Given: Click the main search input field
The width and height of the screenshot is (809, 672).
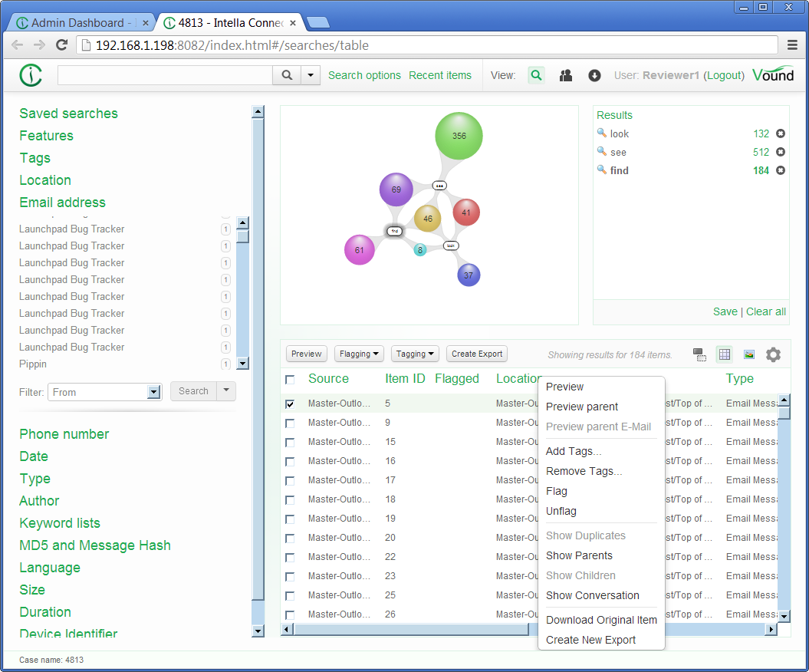Looking at the screenshot, I should 165,75.
